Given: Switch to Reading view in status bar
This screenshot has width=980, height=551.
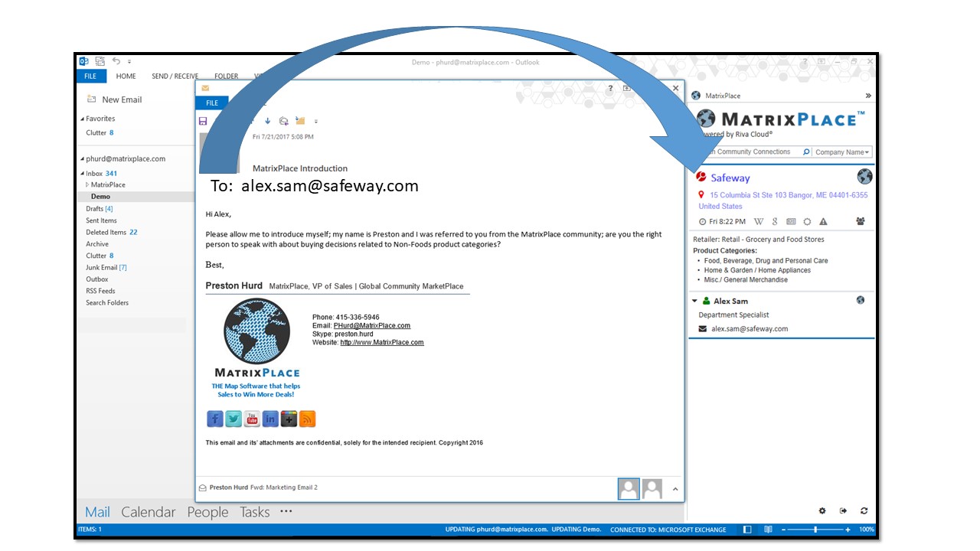Looking at the screenshot, I should [x=768, y=530].
